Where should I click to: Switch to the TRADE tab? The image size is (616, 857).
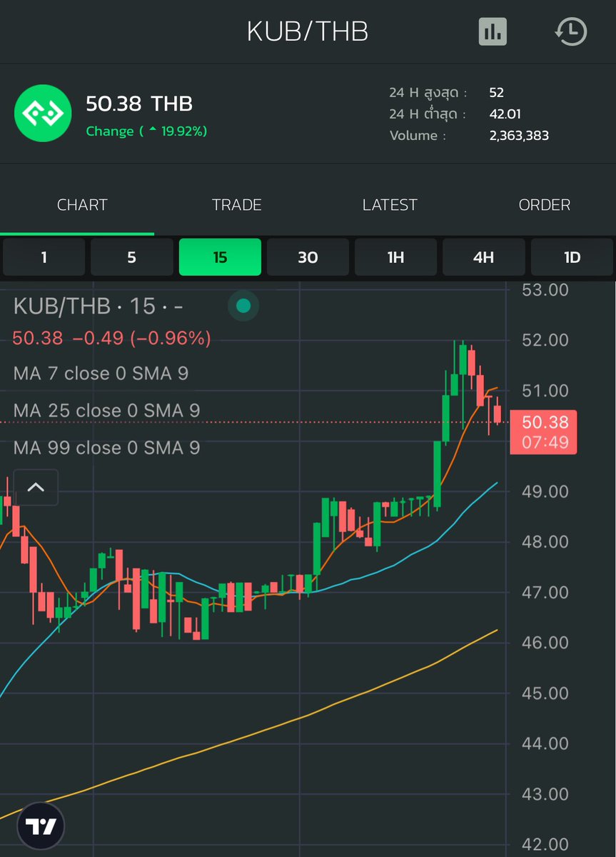tap(236, 205)
